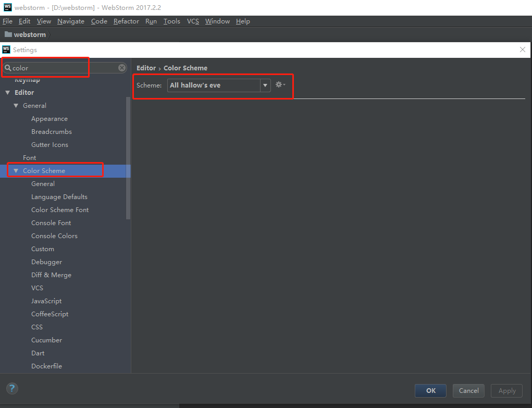Click the search magnifier icon
This screenshot has height=408, width=532.
pos(9,67)
